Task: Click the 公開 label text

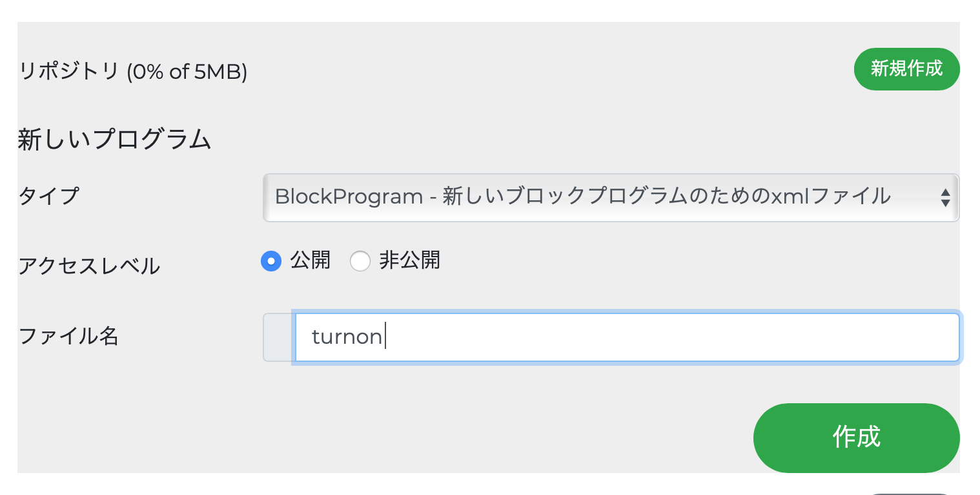Action: point(310,260)
